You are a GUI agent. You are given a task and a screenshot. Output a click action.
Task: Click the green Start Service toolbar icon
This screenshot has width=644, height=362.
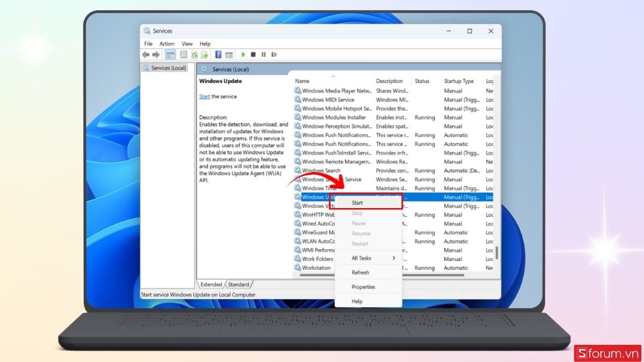pos(243,55)
